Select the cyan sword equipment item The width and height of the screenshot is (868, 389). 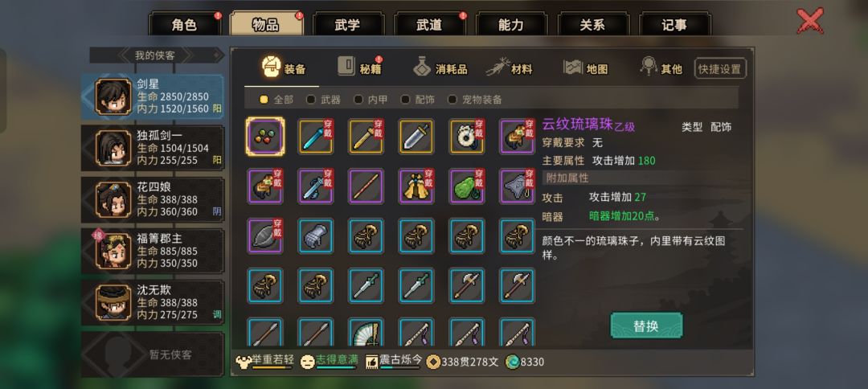316,137
